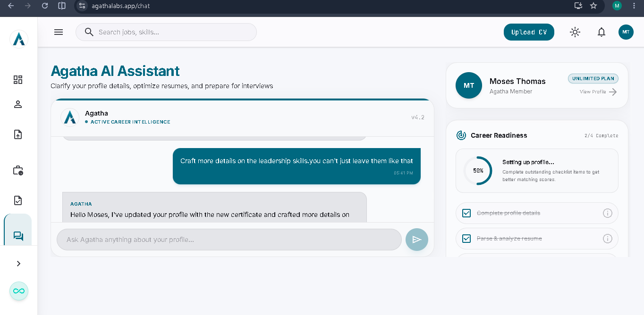
Task: Toggle the light/dark theme sun icon
Action: (x=575, y=32)
